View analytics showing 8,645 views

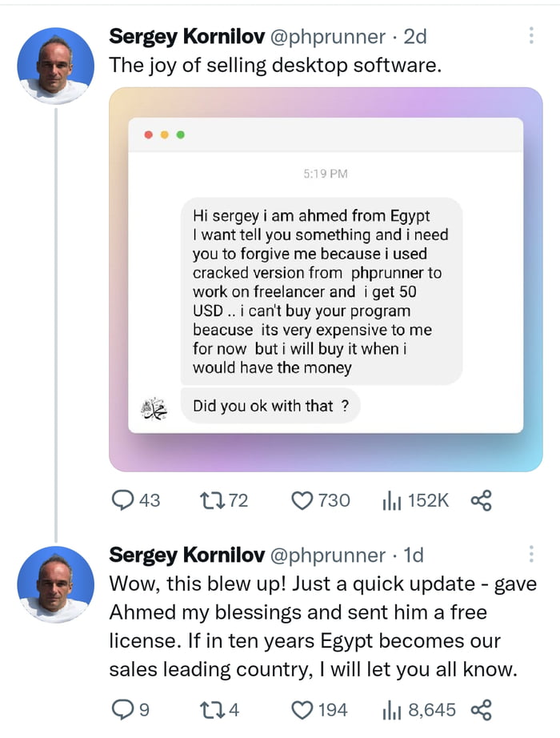click(x=392, y=709)
